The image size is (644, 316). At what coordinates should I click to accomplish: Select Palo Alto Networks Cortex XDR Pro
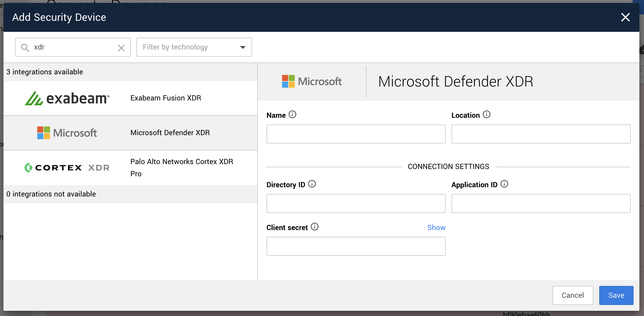coord(130,168)
